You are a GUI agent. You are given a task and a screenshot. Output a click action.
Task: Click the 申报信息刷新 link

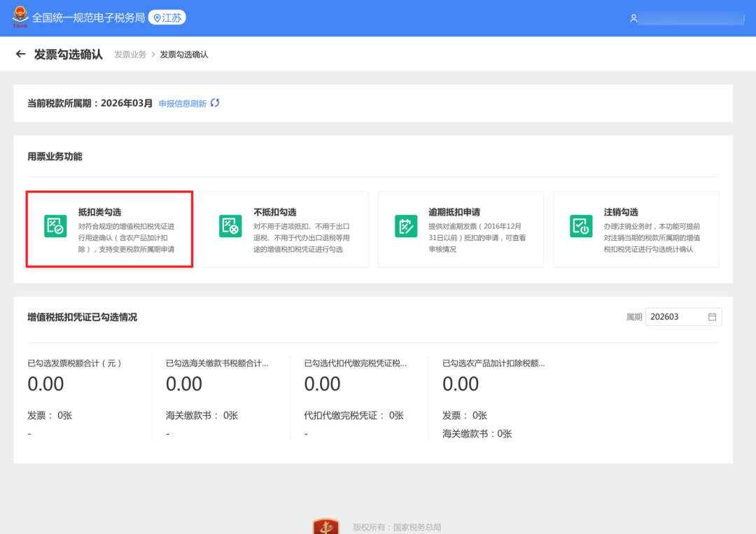pos(182,104)
